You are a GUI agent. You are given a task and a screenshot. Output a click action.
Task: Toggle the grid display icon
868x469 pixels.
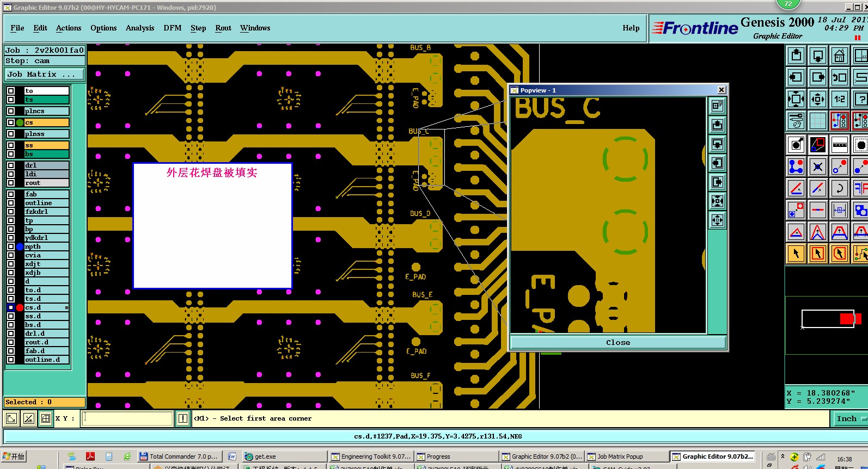tap(818, 121)
